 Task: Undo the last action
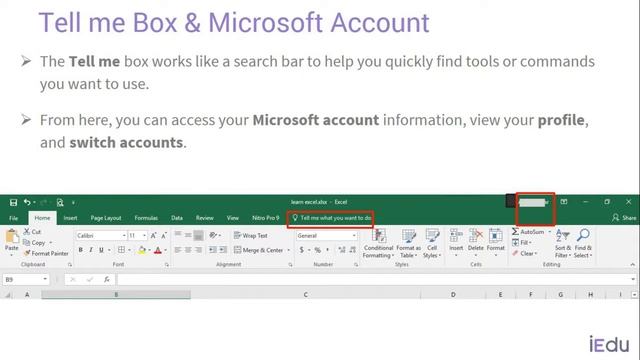tap(27, 202)
